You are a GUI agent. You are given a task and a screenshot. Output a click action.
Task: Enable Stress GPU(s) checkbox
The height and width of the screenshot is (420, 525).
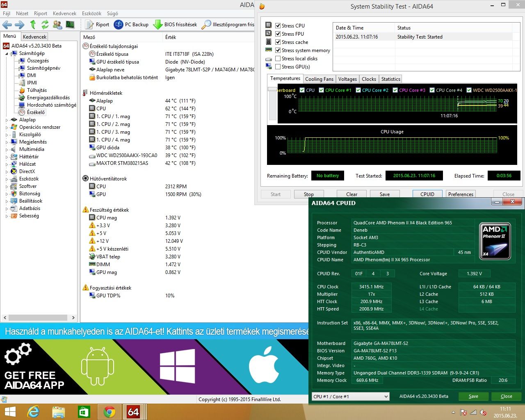click(x=278, y=66)
